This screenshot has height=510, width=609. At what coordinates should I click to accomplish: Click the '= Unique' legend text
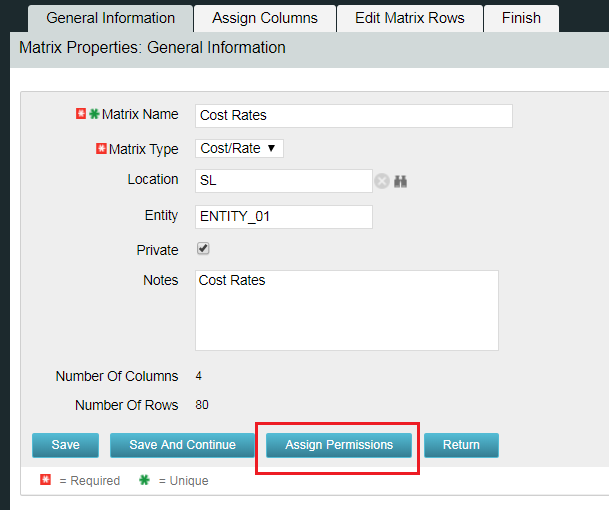click(x=183, y=481)
